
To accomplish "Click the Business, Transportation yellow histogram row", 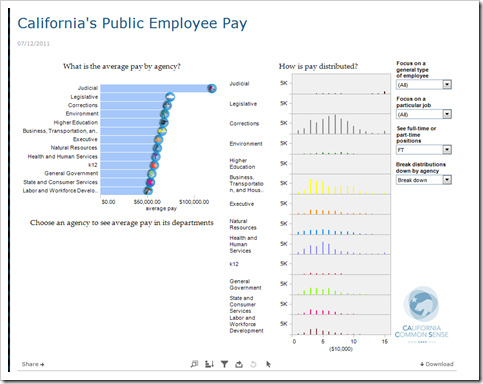I will pyautogui.click(x=341, y=184).
